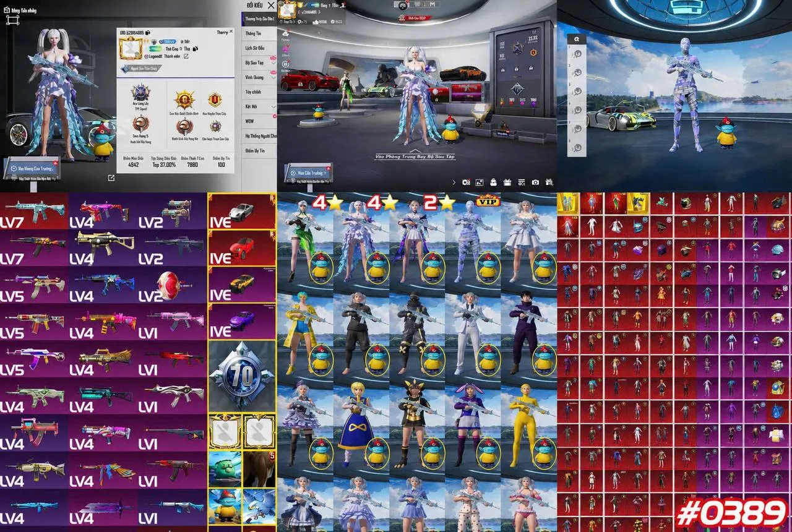Image resolution: width=792 pixels, height=532 pixels.
Task: Open the WOW tab
Action: [x=259, y=121]
